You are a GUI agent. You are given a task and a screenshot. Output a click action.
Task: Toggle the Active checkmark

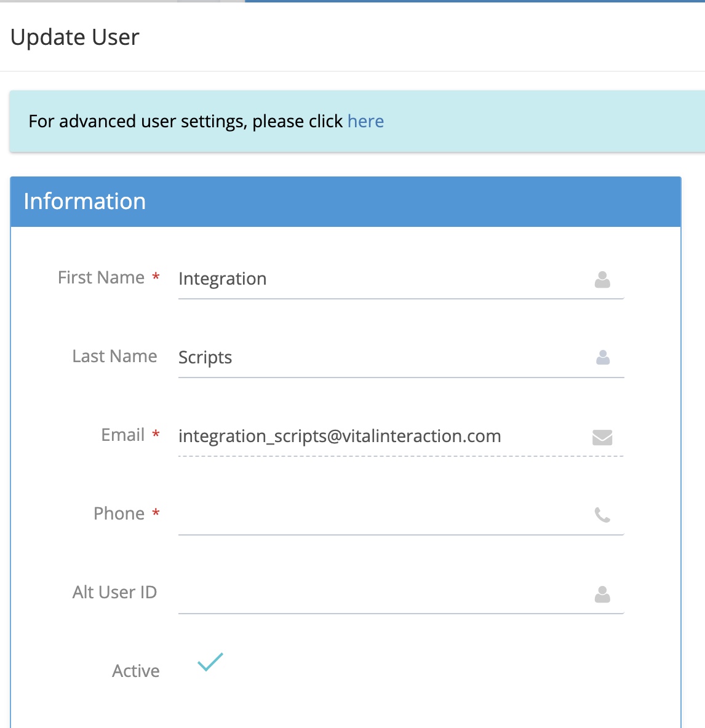(x=210, y=662)
